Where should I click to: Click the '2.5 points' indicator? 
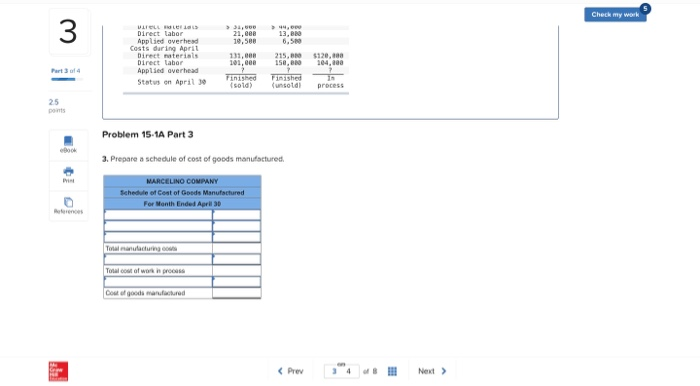57,106
